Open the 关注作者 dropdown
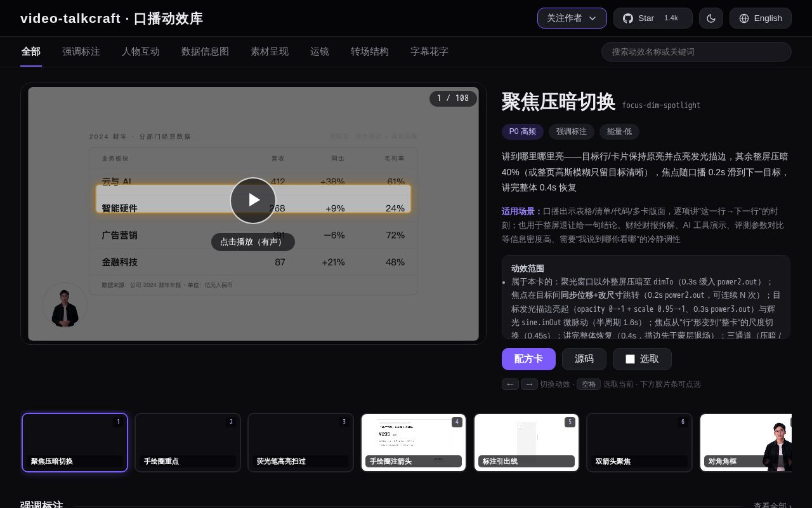This screenshot has width=812, height=508. pos(572,18)
